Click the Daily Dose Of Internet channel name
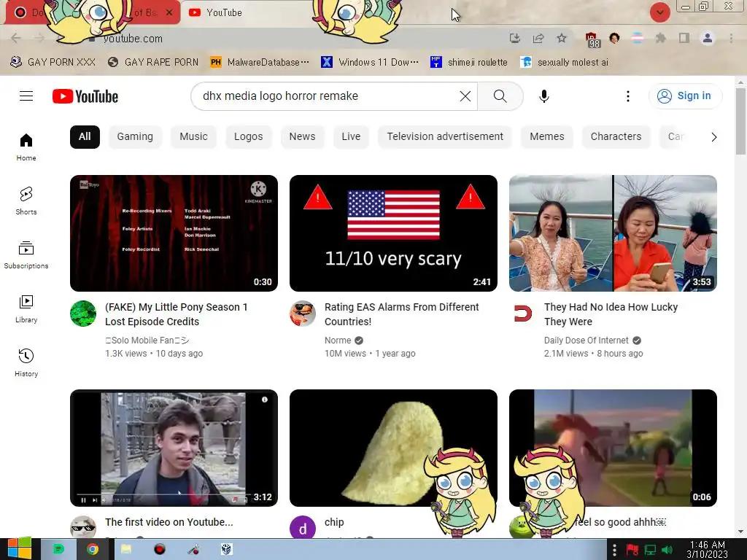 [586, 341]
